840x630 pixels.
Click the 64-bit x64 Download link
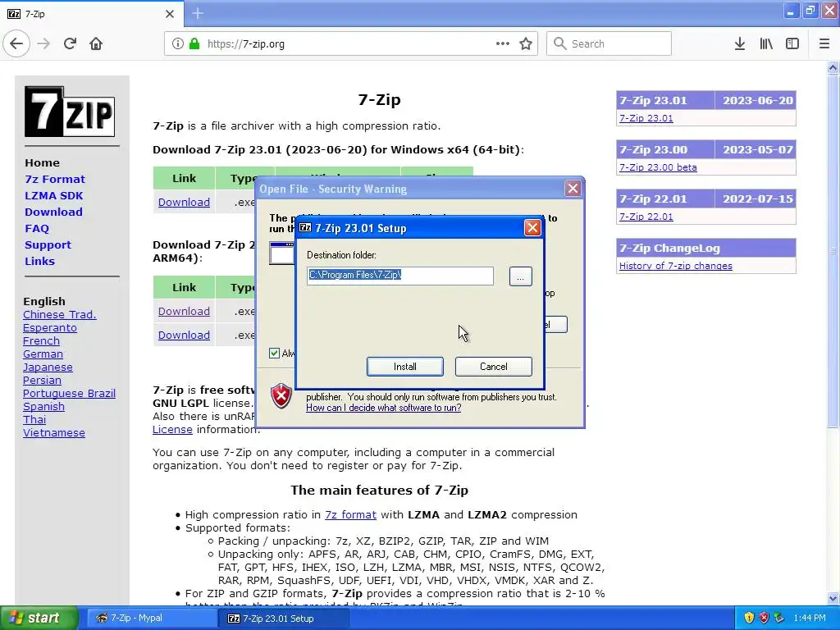coord(184,202)
